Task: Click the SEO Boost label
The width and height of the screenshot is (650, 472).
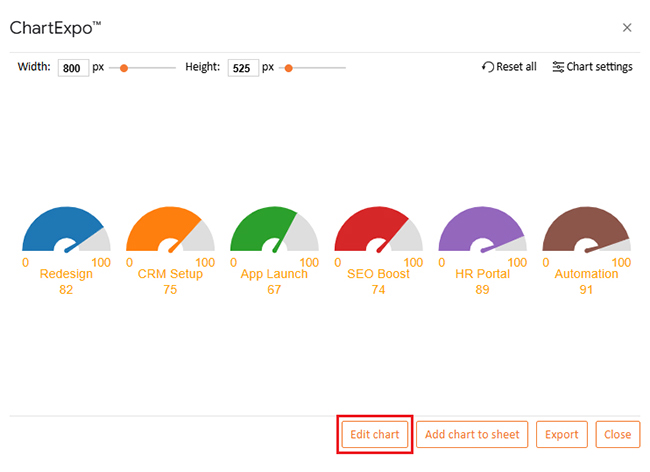Action: click(x=378, y=274)
